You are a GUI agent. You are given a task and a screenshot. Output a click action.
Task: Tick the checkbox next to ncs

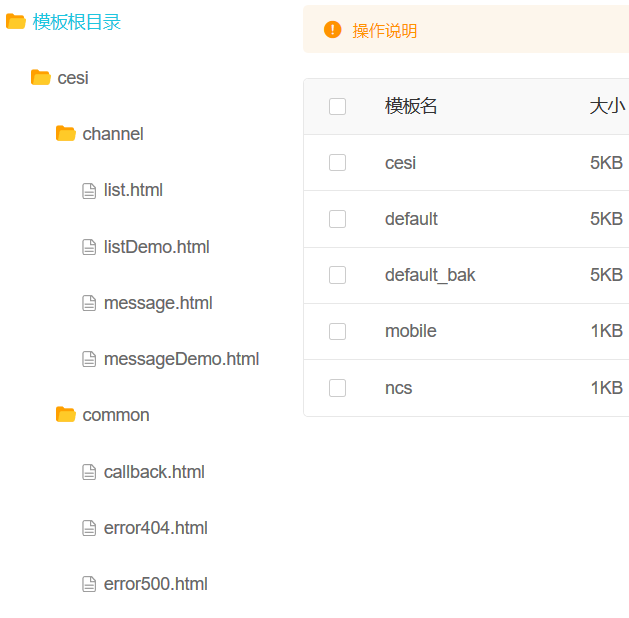click(x=337, y=388)
